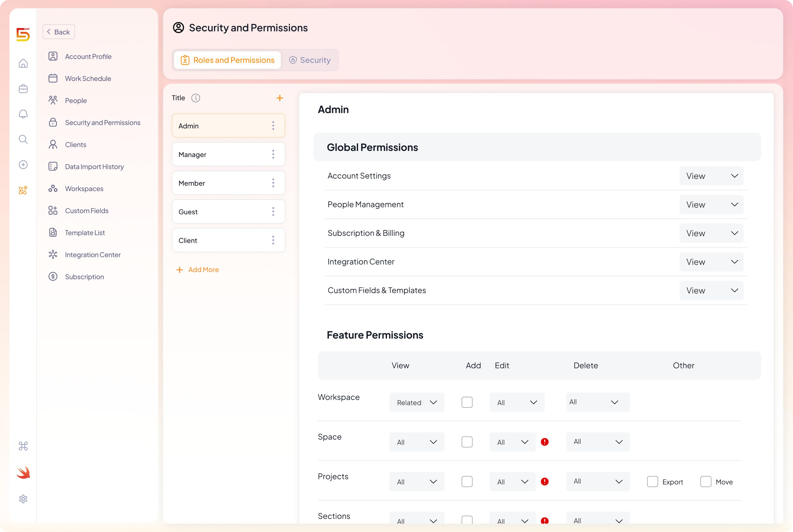The width and height of the screenshot is (793, 532).
Task: Click the search magnifier icon
Action: coord(23,139)
